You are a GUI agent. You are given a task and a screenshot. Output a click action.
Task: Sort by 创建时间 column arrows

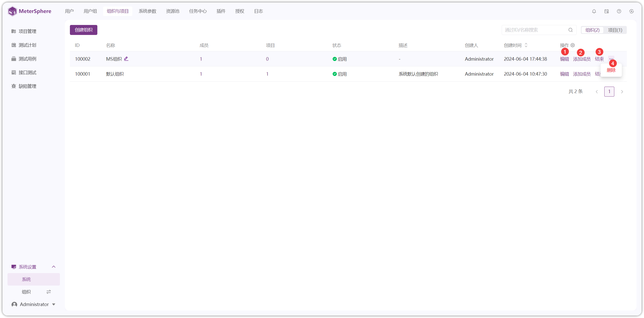coord(526,45)
